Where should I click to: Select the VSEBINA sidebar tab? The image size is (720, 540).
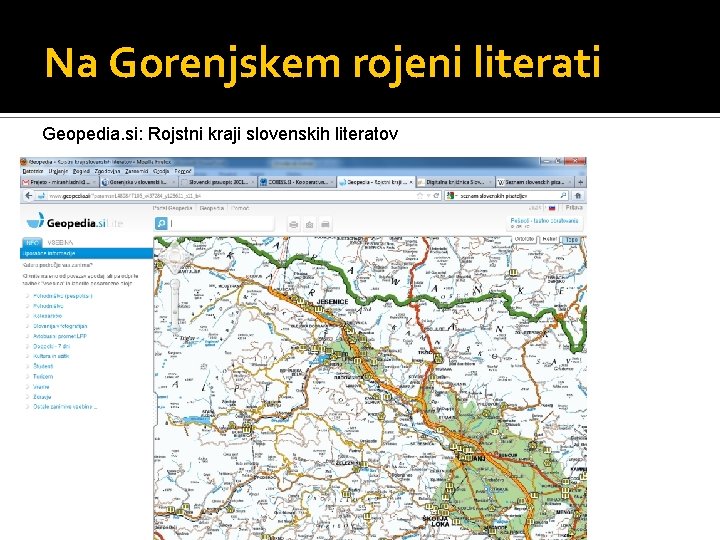(60, 243)
